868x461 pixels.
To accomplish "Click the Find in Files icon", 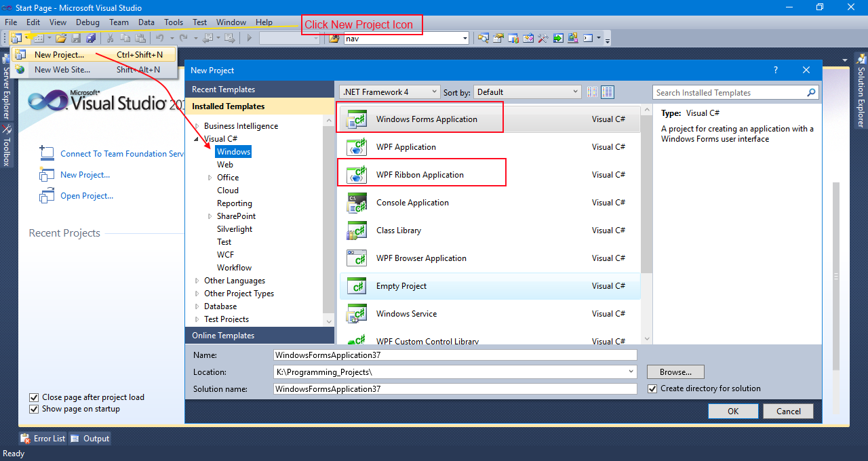I will pos(334,38).
